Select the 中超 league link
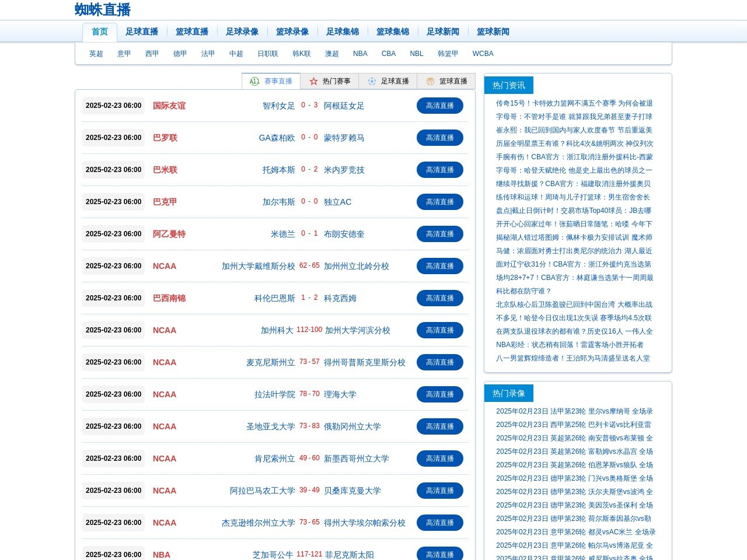This screenshot has height=560, width=747. point(236,54)
